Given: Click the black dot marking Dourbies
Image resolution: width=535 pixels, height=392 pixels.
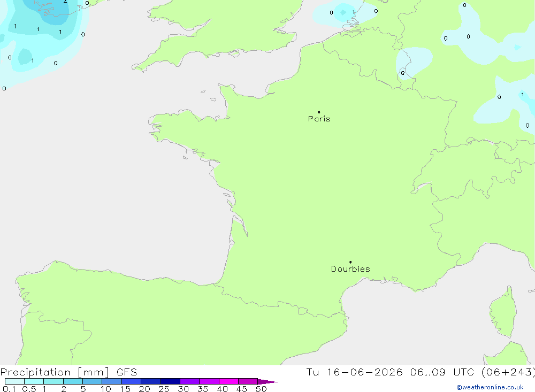Looking at the screenshot, I should (350, 262).
